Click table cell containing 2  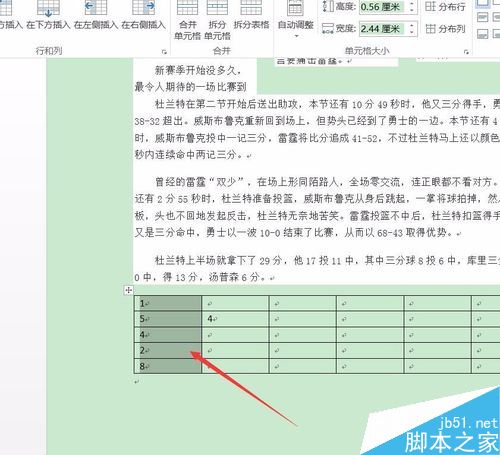(168, 351)
